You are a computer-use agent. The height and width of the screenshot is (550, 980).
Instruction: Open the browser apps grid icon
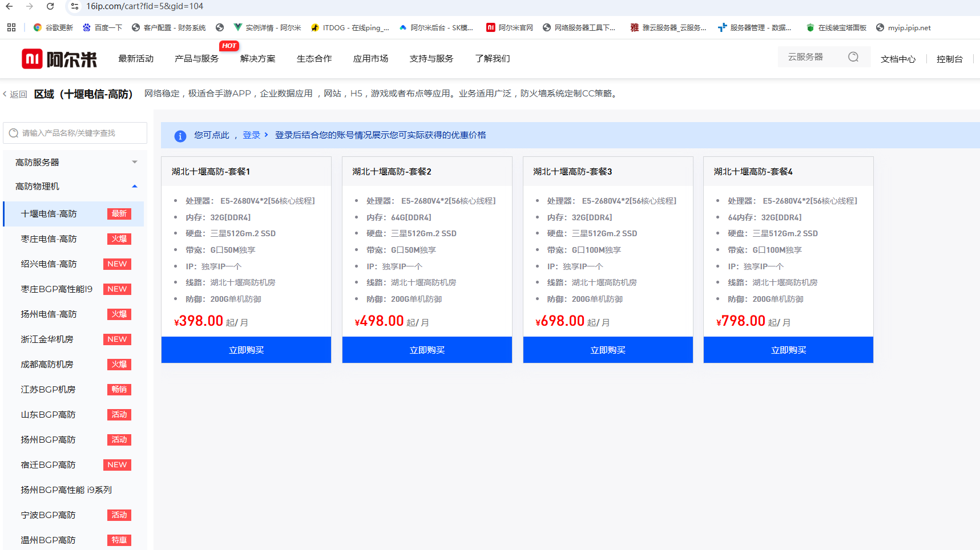11,27
